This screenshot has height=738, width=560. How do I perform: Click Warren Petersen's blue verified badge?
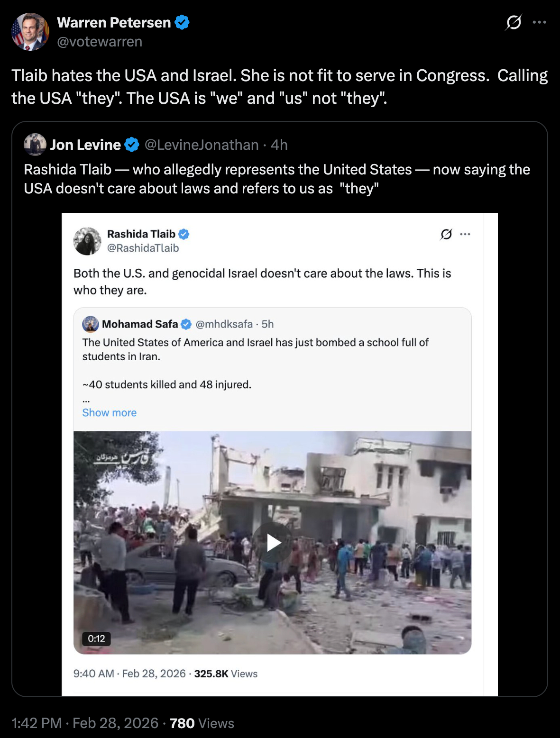coord(182,22)
